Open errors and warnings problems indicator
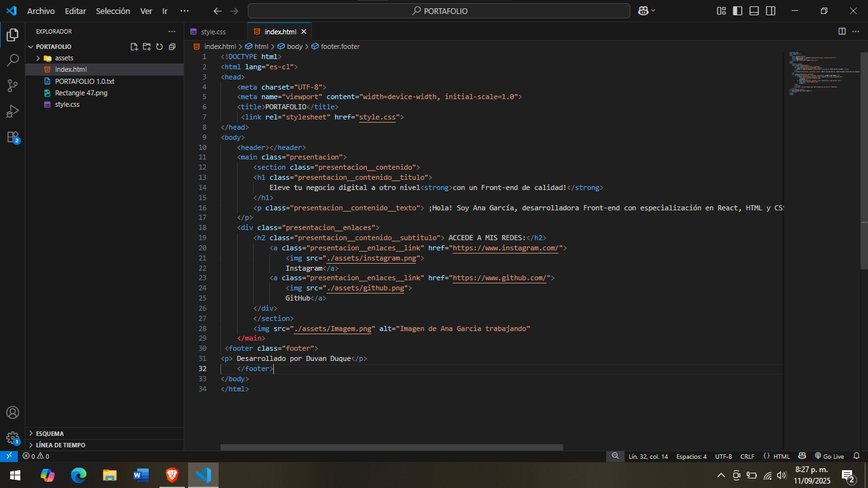Screen dimensions: 868x488 pyautogui.click(x=36, y=456)
